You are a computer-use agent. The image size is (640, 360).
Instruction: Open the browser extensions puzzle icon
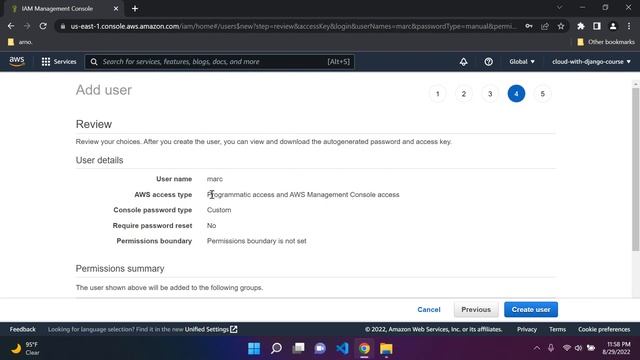click(580, 26)
